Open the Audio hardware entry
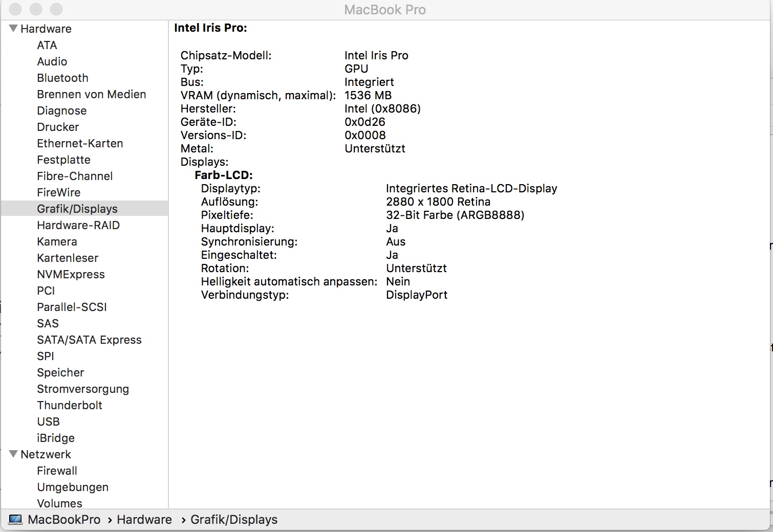Image resolution: width=773 pixels, height=532 pixels. click(52, 61)
